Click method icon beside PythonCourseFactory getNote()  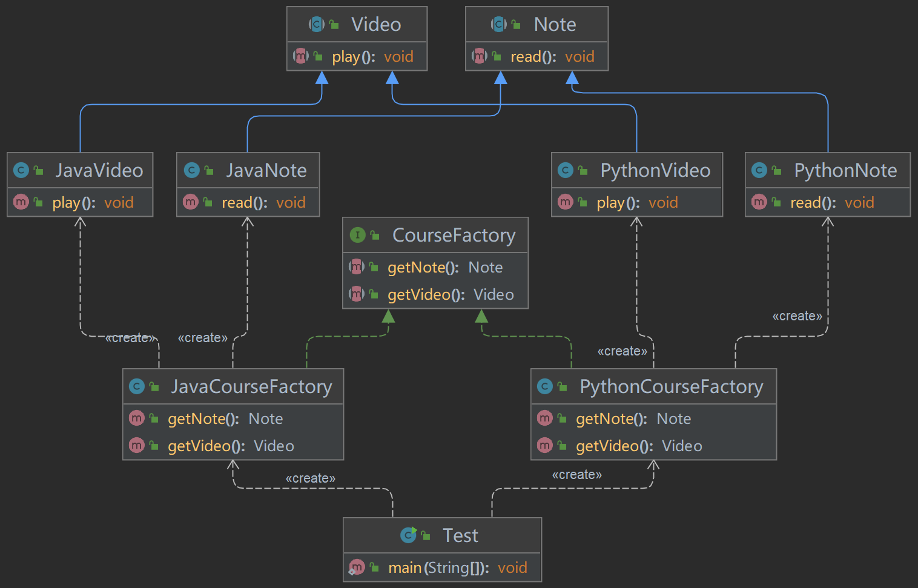point(545,418)
